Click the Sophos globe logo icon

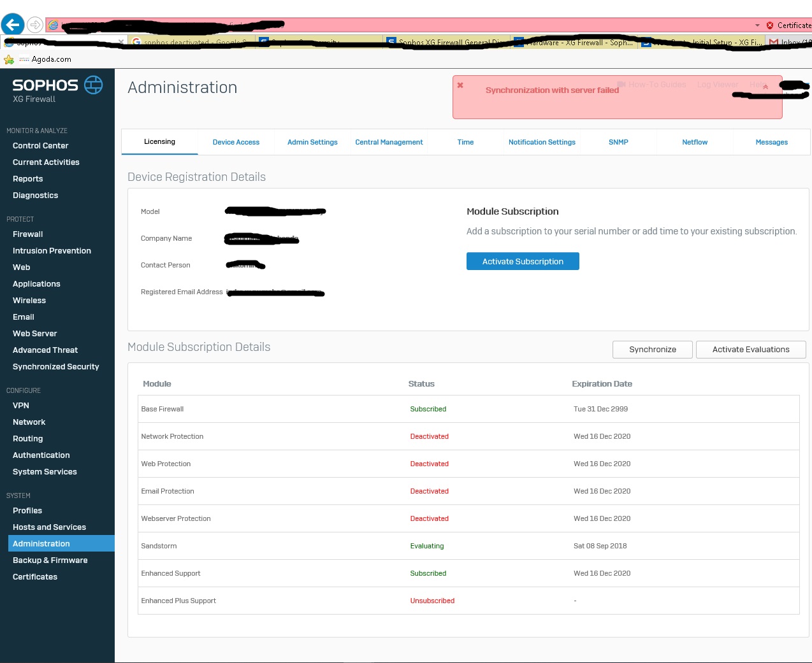(x=94, y=85)
